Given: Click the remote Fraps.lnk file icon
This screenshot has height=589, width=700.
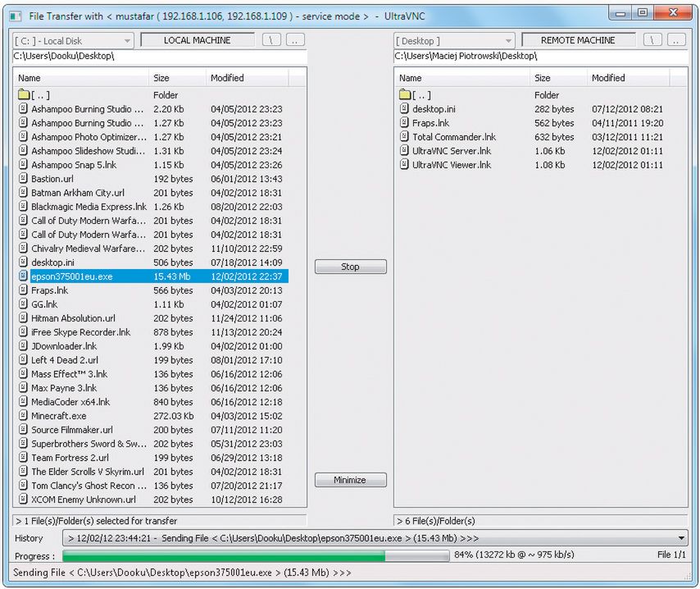Looking at the screenshot, I should point(404,122).
